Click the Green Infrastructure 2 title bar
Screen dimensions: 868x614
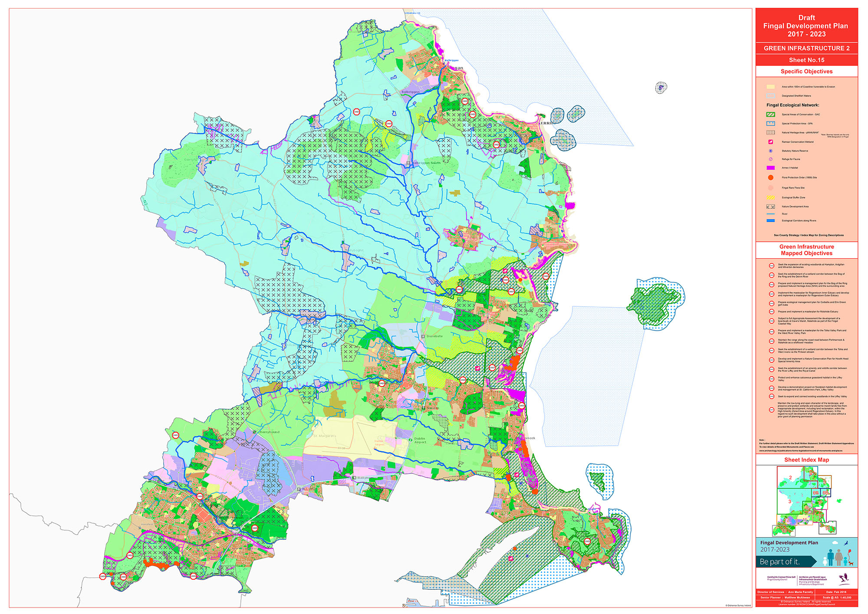tap(806, 48)
